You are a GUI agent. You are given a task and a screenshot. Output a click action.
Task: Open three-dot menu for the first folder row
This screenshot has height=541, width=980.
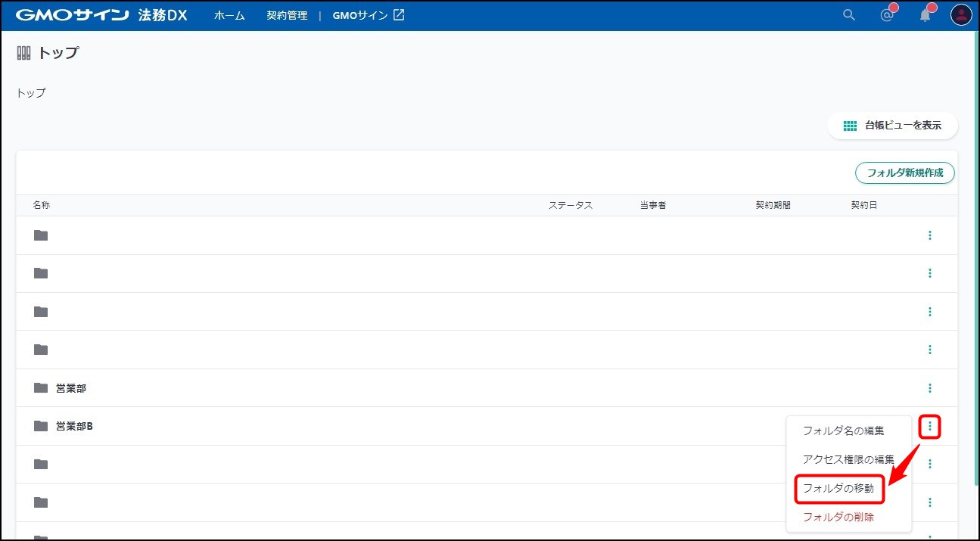[929, 235]
